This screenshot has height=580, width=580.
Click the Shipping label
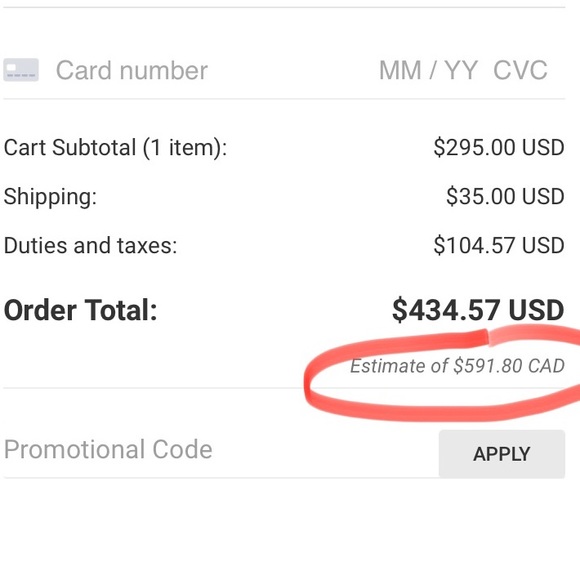point(50,197)
